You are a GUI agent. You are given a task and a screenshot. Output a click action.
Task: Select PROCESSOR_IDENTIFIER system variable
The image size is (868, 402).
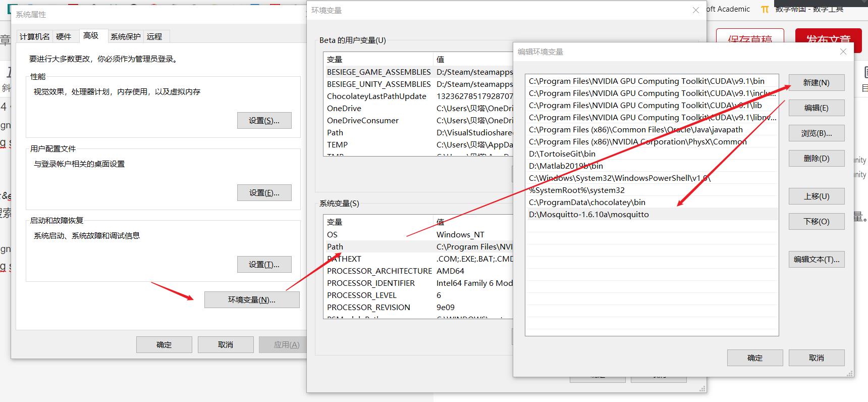[x=418, y=283]
